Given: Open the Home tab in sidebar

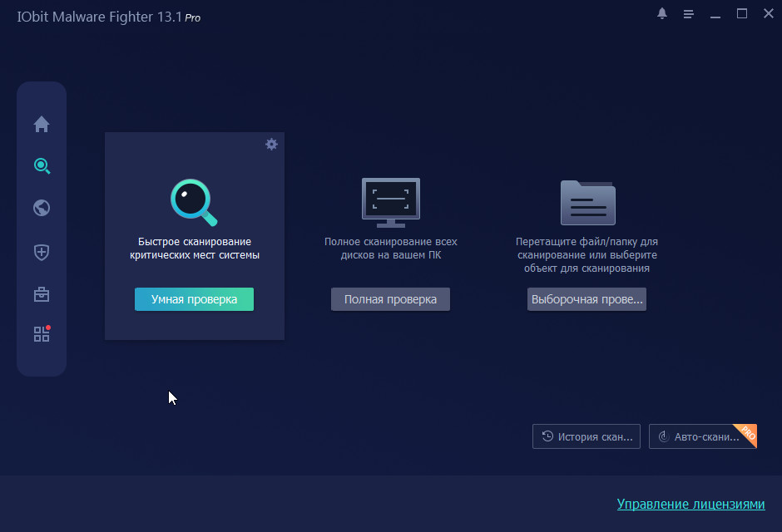Looking at the screenshot, I should tap(42, 125).
